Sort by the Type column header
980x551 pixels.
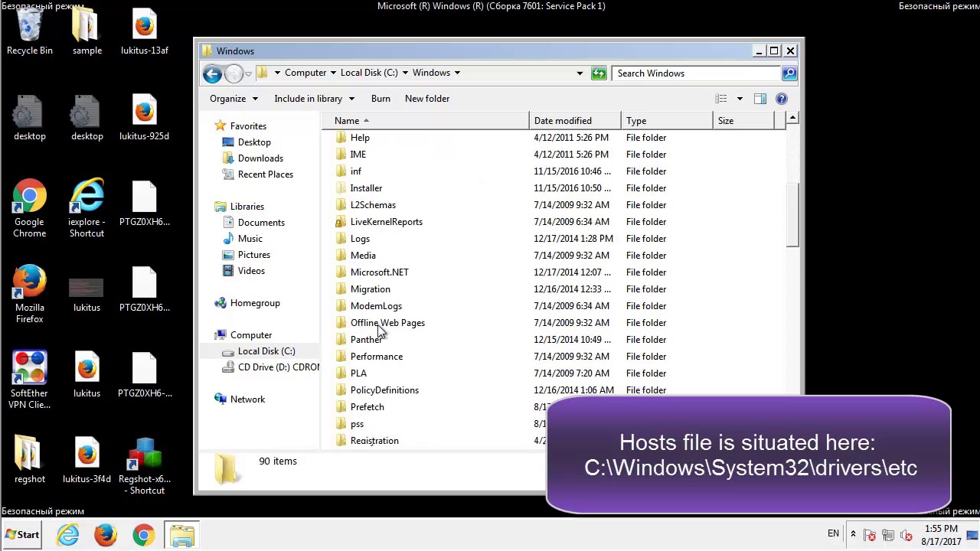point(667,121)
